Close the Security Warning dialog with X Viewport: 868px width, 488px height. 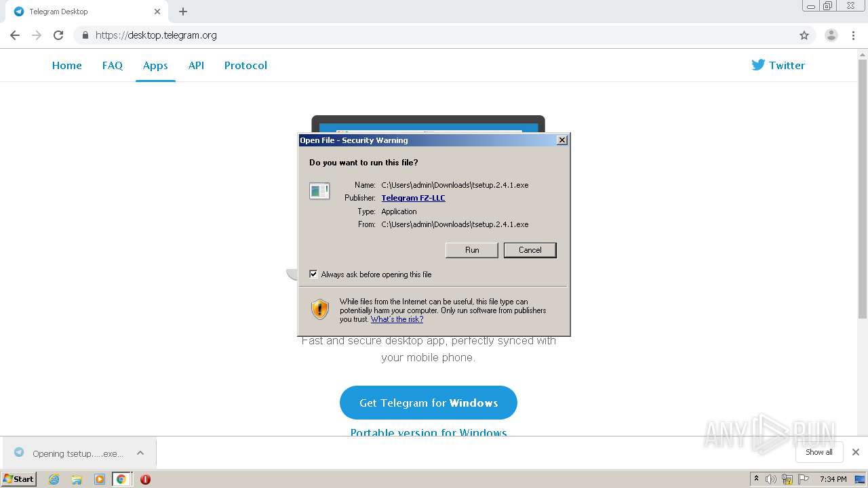[x=561, y=140]
